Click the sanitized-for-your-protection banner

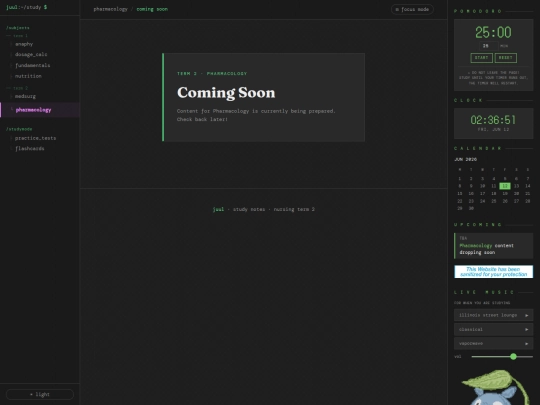pos(493,271)
